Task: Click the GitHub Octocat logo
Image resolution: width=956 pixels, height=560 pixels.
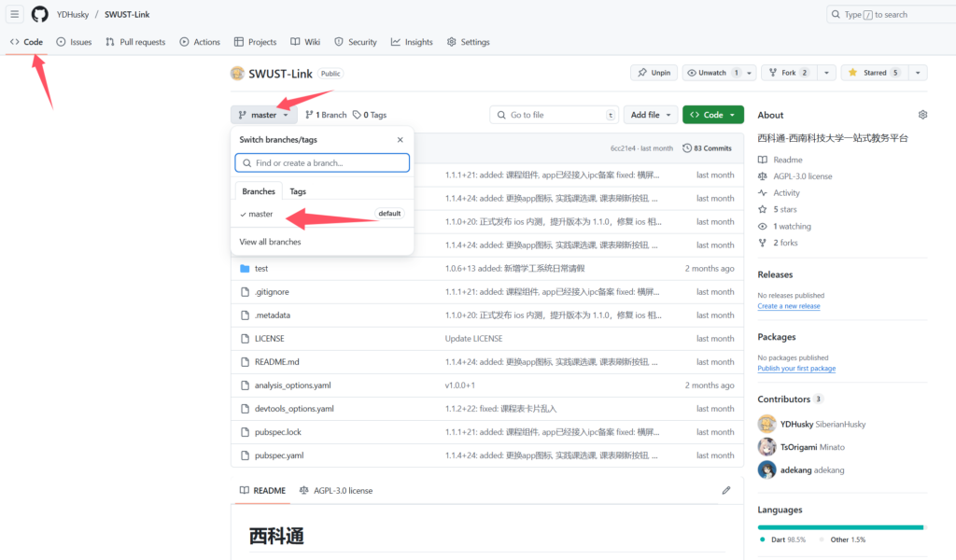Action: click(39, 14)
